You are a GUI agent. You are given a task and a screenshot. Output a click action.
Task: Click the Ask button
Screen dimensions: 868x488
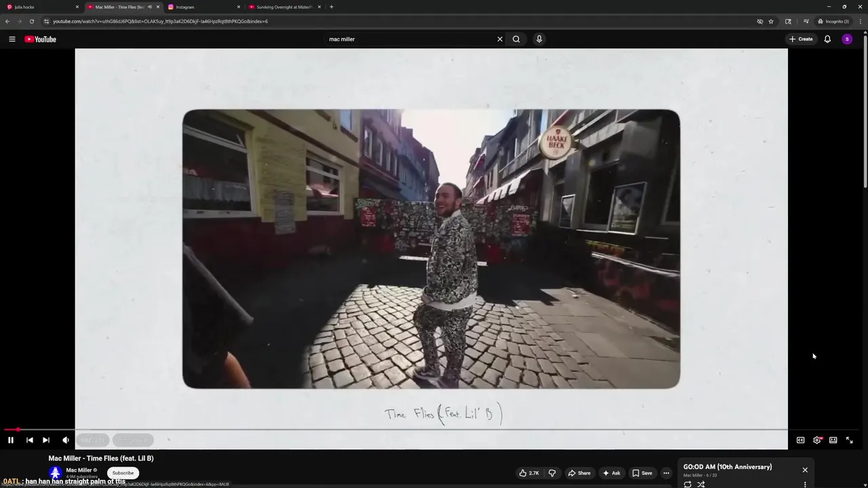[x=611, y=473]
